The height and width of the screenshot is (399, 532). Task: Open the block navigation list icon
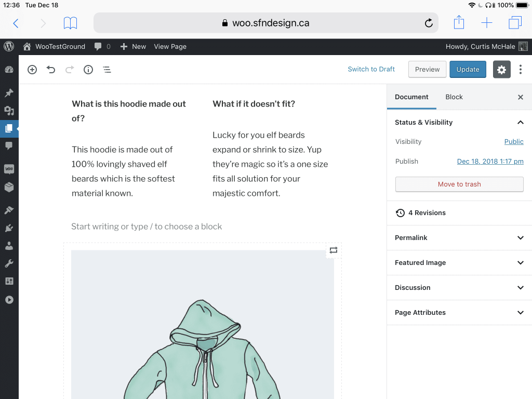107,69
